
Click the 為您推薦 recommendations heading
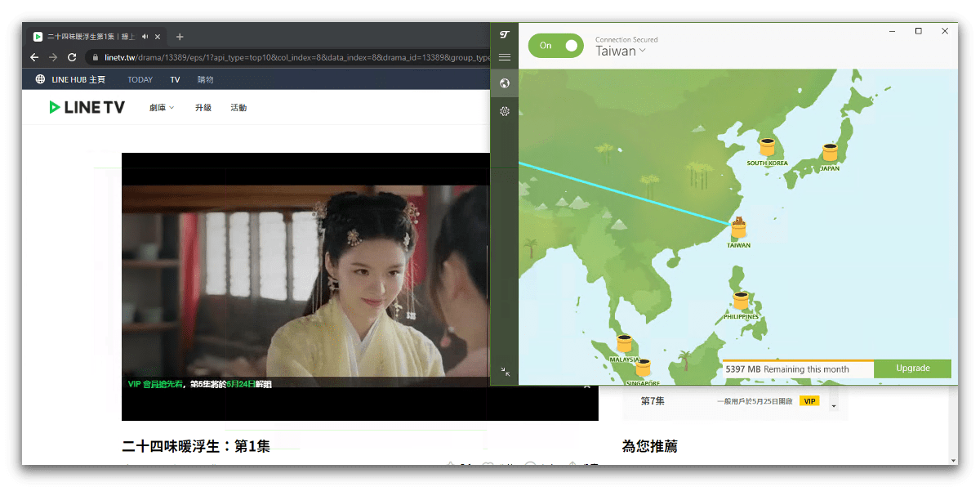[649, 446]
